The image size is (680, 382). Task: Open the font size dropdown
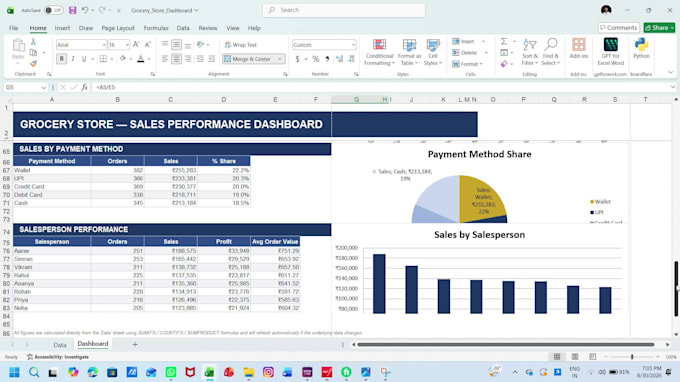tap(127, 45)
